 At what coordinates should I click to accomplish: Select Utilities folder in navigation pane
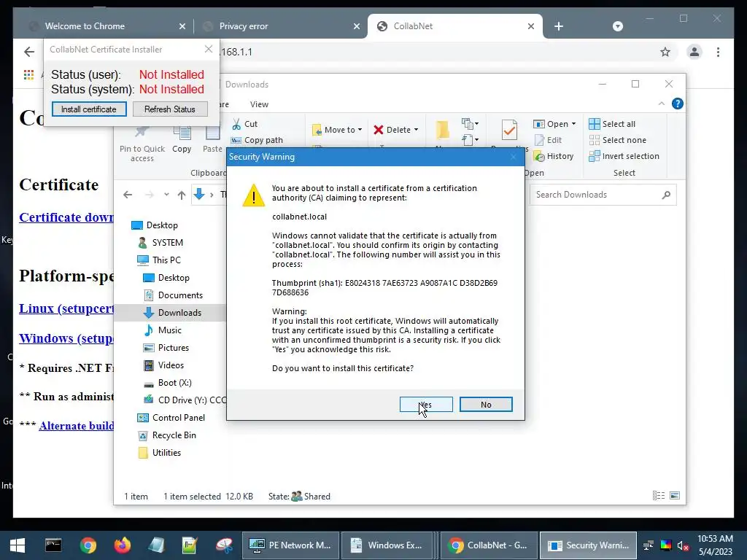coord(159,453)
